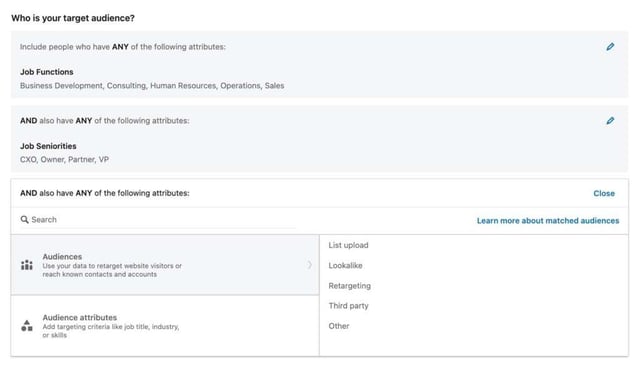Screen dimensions: 640x366
Task: Expand the Audiences category chevron
Action: pyautogui.click(x=309, y=265)
